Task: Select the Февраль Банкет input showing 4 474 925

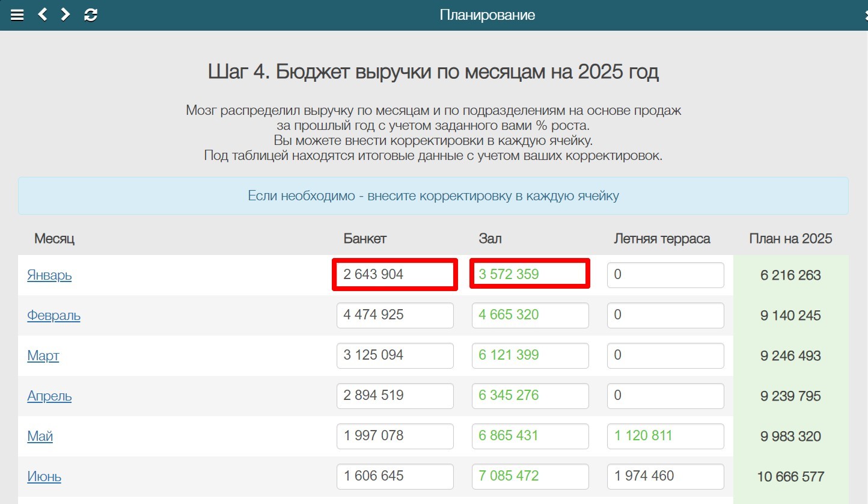Action: pos(394,315)
